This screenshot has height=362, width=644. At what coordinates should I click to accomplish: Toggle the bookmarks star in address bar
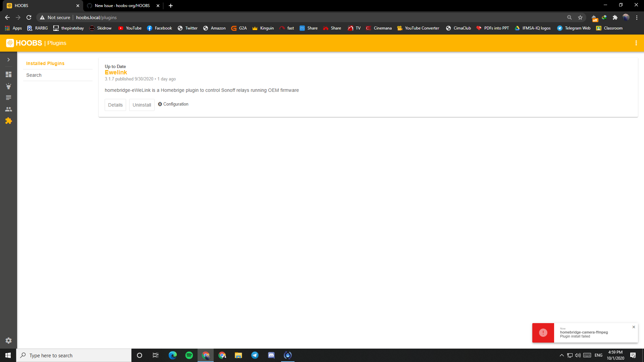click(x=580, y=17)
